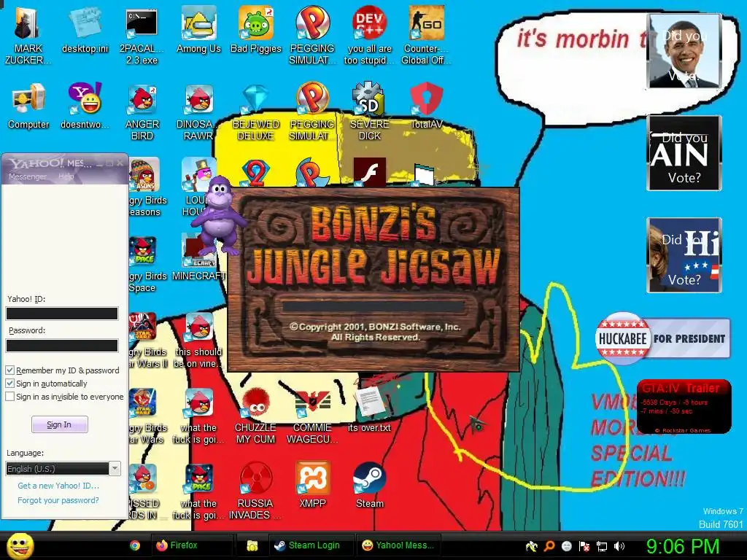Open the PEGGING SIMULAT... icon beside Bad Piggies

click(x=312, y=34)
